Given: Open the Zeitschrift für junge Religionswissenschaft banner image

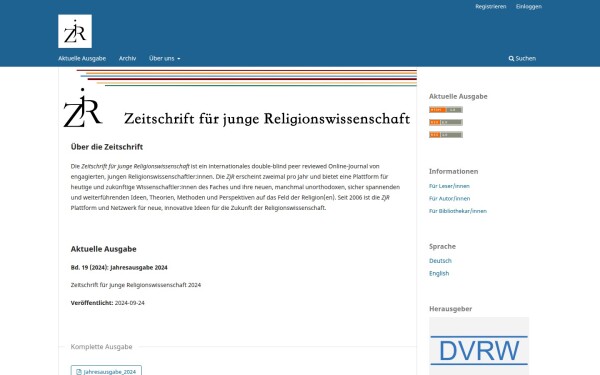Looking at the screenshot, I should [237, 99].
